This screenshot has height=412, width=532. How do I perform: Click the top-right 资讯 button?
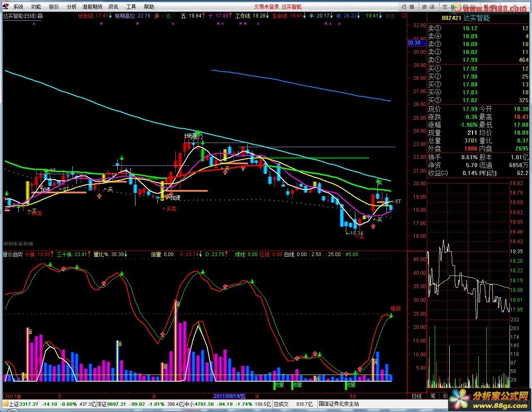pyautogui.click(x=429, y=7)
